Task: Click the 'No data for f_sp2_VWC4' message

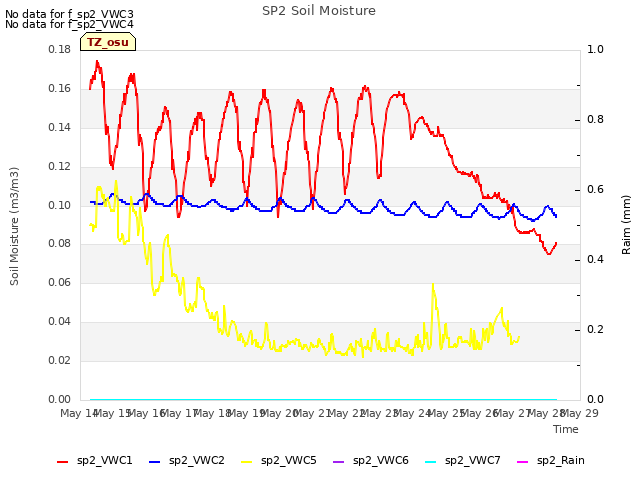Action: (69, 24)
